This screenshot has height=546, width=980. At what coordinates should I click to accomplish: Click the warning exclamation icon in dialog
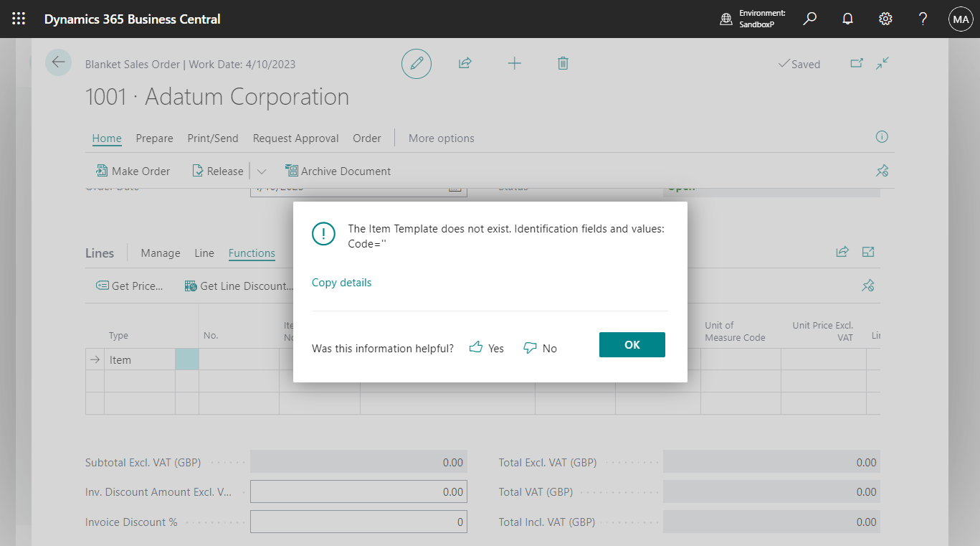point(323,234)
